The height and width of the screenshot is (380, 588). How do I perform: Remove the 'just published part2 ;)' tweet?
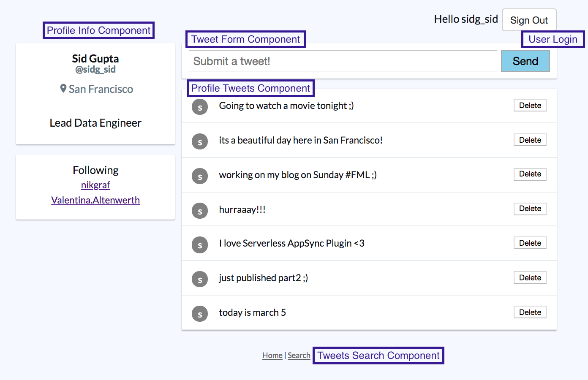coord(530,277)
